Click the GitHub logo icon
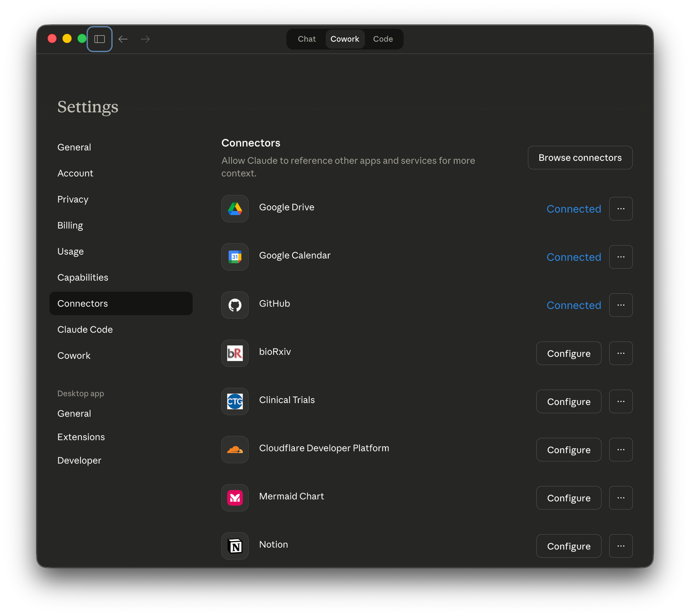Screen dimensions: 690x616 235,305
